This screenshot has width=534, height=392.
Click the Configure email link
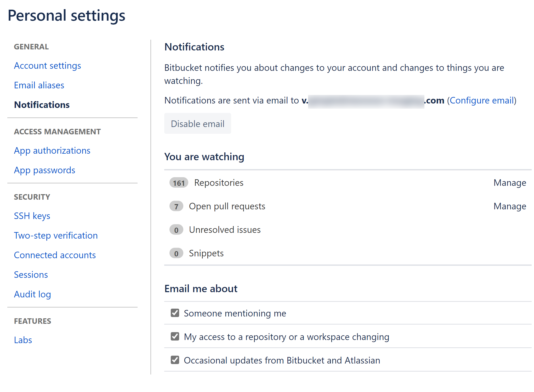482,100
